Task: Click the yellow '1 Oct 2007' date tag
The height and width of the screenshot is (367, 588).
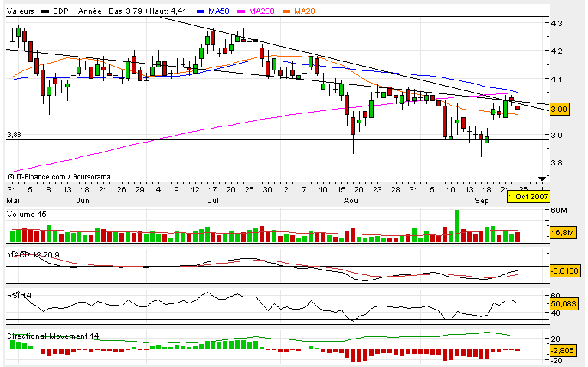Action: (528, 197)
